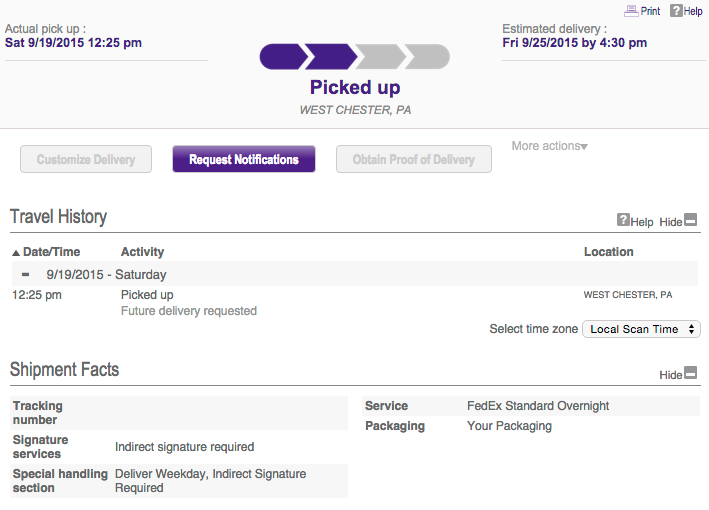The width and height of the screenshot is (709, 510).
Task: Sort by the Date/Time column arrow
Action: [x=16, y=253]
